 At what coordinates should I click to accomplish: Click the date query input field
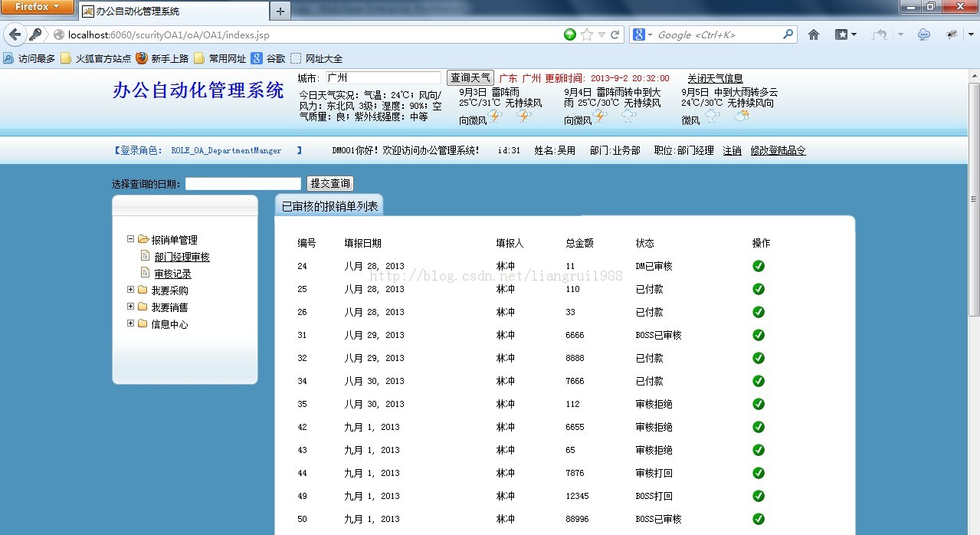click(x=243, y=183)
